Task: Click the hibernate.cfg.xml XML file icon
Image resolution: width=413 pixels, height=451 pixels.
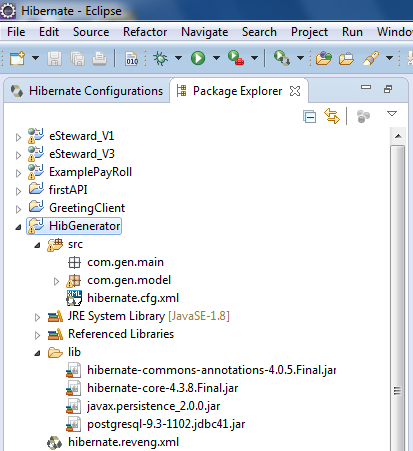Action: tap(74, 298)
